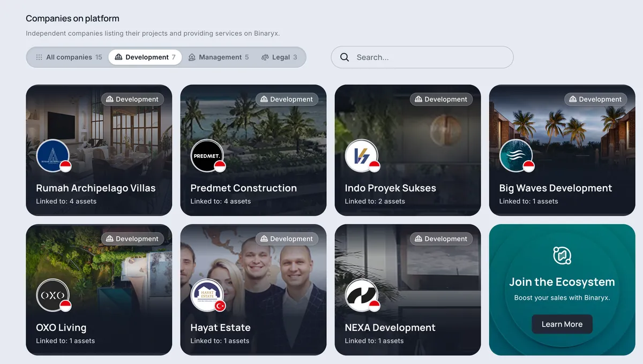Click Indonesia flag on OXO Living logo

click(65, 306)
